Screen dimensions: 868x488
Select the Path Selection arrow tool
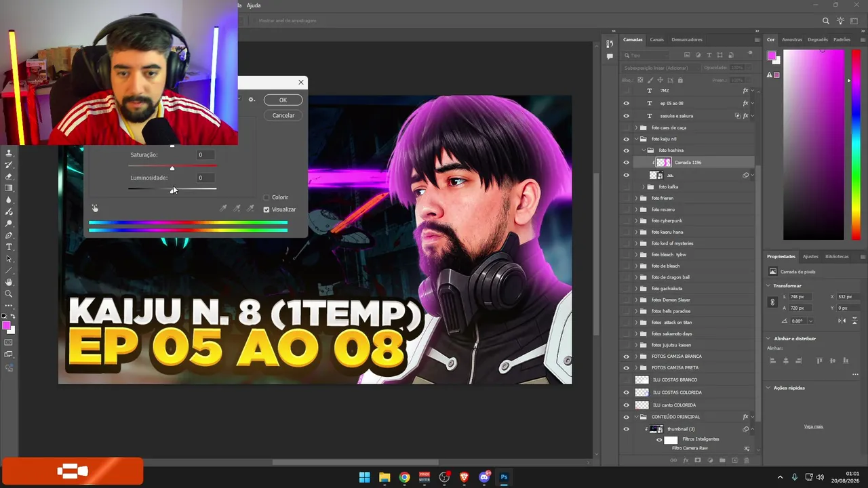coord(9,258)
